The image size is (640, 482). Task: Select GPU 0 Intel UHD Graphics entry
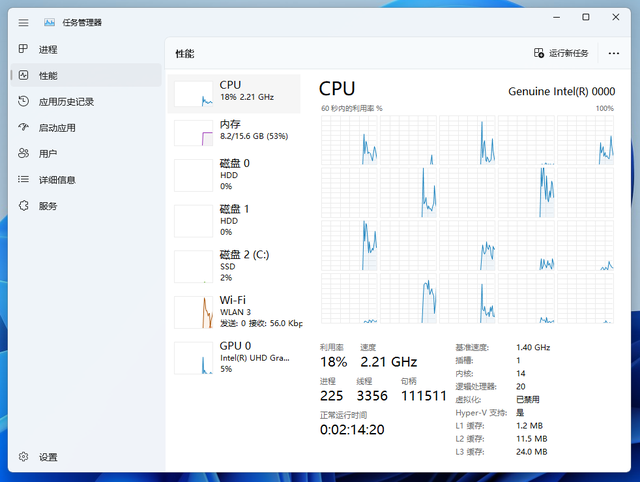click(x=234, y=358)
